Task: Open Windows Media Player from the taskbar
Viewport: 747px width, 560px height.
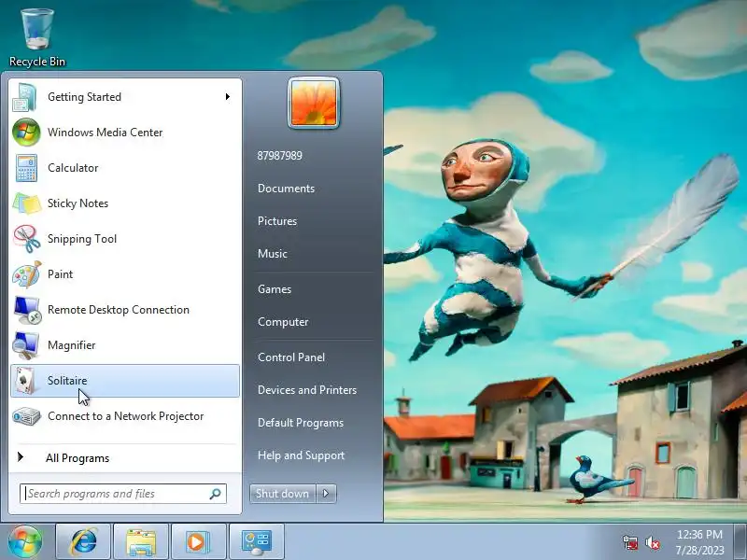Action: [x=199, y=542]
